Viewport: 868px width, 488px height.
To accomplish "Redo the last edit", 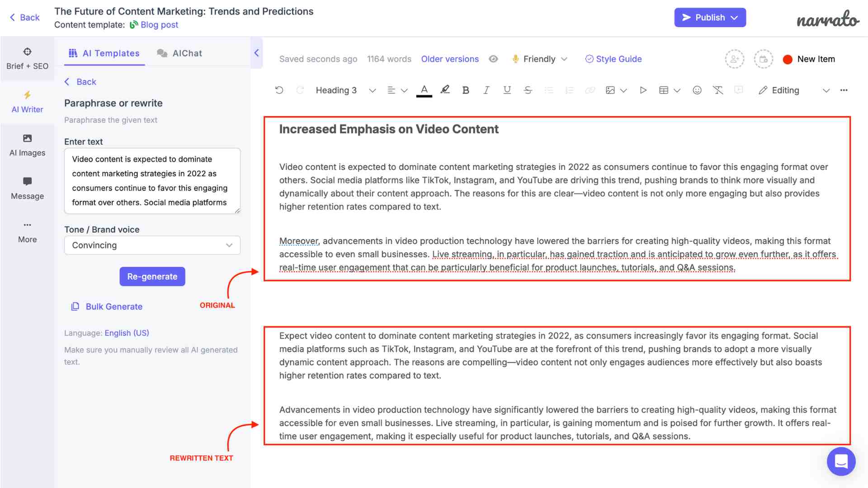I will pyautogui.click(x=300, y=90).
